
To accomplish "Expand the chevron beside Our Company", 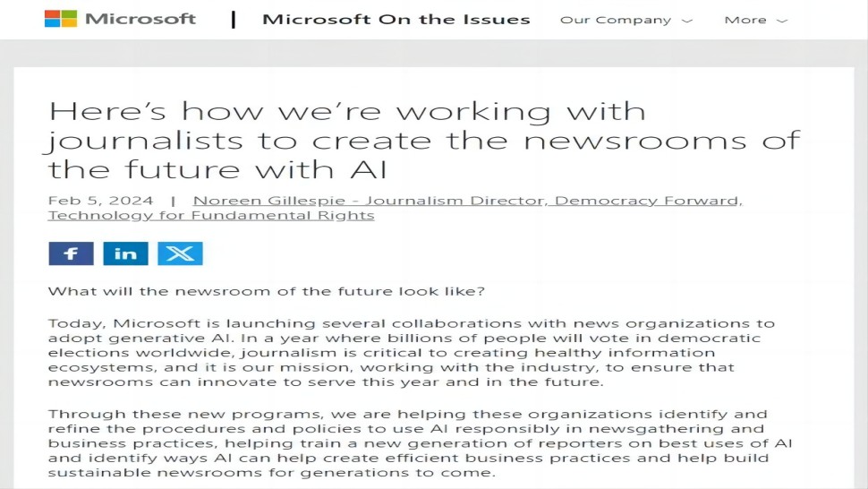I will click(687, 21).
